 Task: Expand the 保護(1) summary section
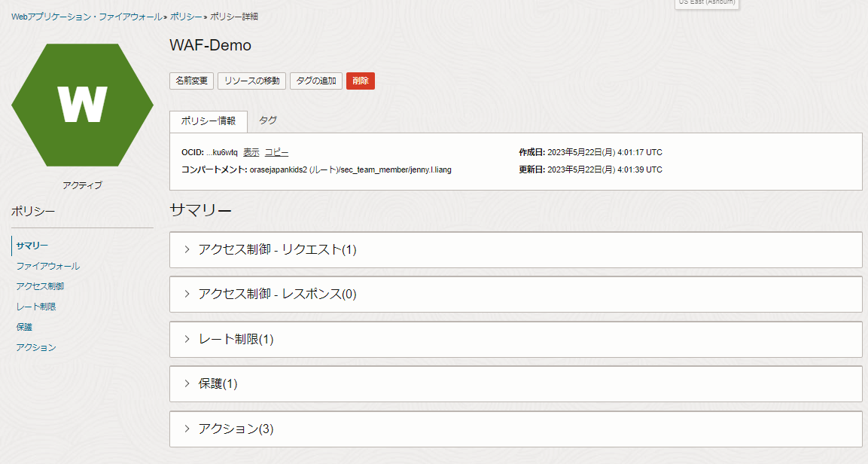point(218,384)
